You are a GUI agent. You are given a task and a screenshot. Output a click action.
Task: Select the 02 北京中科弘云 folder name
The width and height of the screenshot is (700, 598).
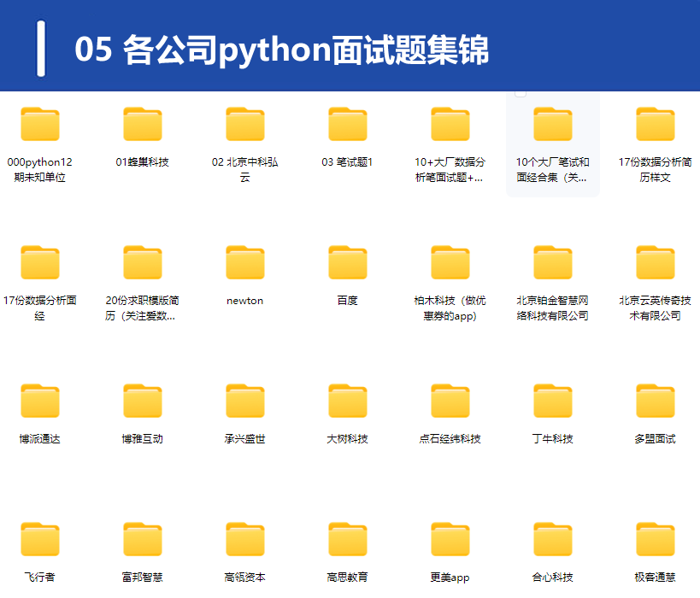245,170
